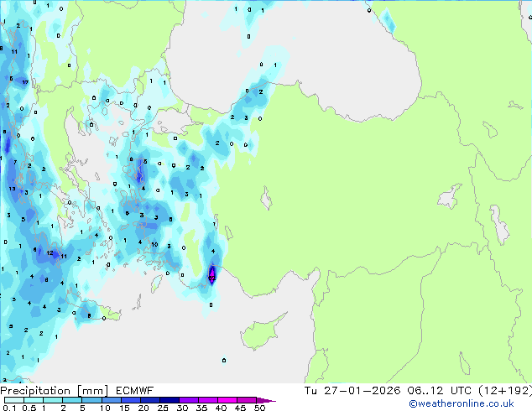Click legend scale label '45'
Image resolution: width=532 pixels, height=411 pixels.
click(240, 408)
